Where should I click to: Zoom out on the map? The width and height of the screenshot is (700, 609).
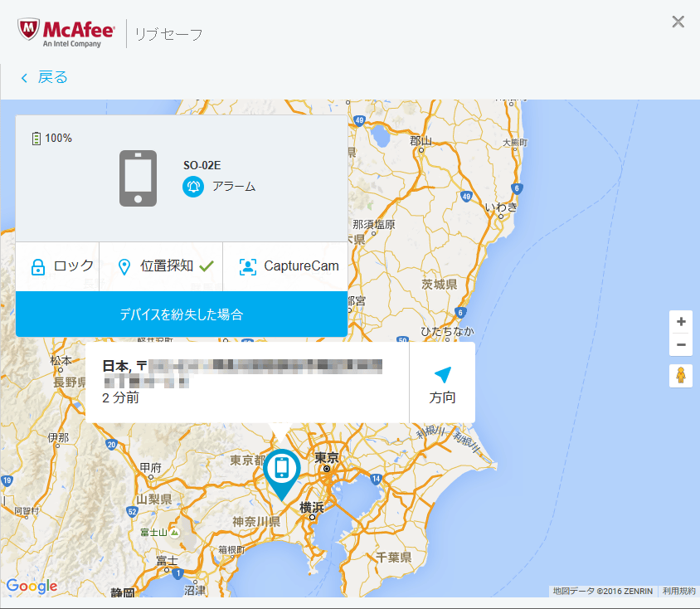[x=681, y=344]
